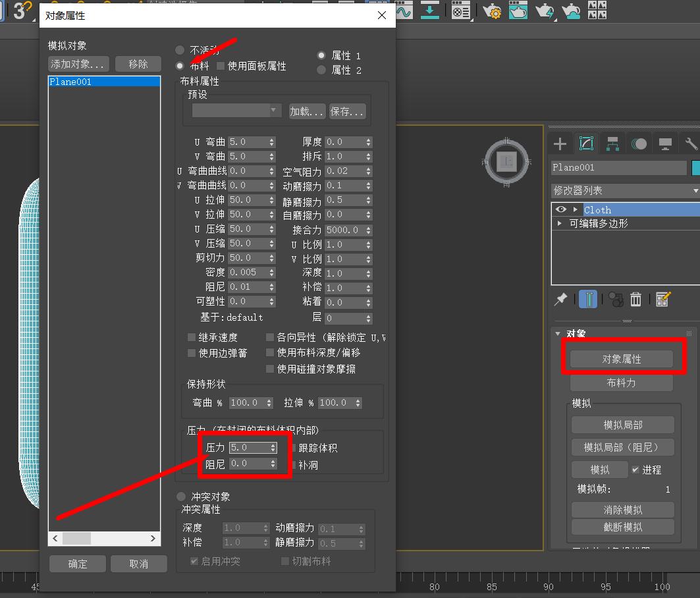
Task: Select Plane001 in the simulation object list
Action: click(x=105, y=81)
